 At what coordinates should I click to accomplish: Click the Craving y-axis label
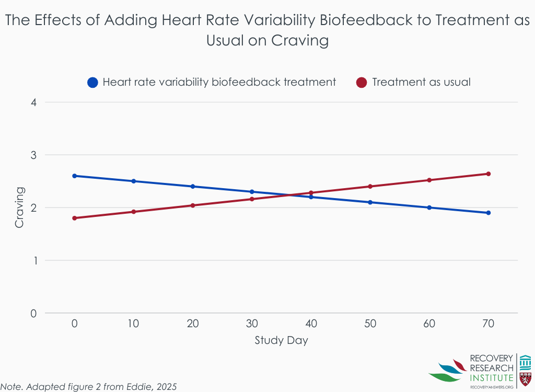(x=19, y=207)
